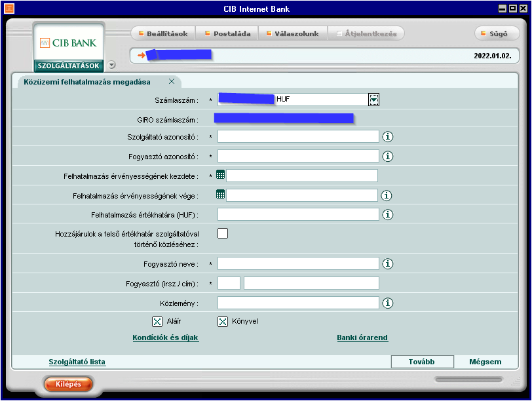This screenshot has width=532, height=401.
Task: Toggle the Aláír checkbox
Action: (157, 321)
